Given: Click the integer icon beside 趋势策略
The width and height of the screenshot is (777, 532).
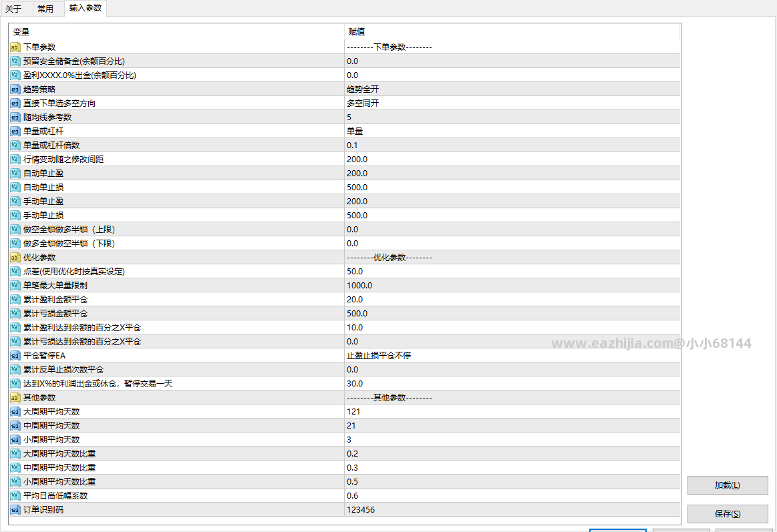Looking at the screenshot, I should click(15, 89).
